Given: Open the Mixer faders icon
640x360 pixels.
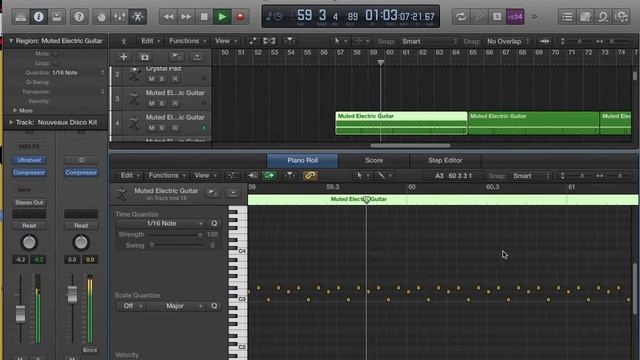Looking at the screenshot, I should 119,17.
